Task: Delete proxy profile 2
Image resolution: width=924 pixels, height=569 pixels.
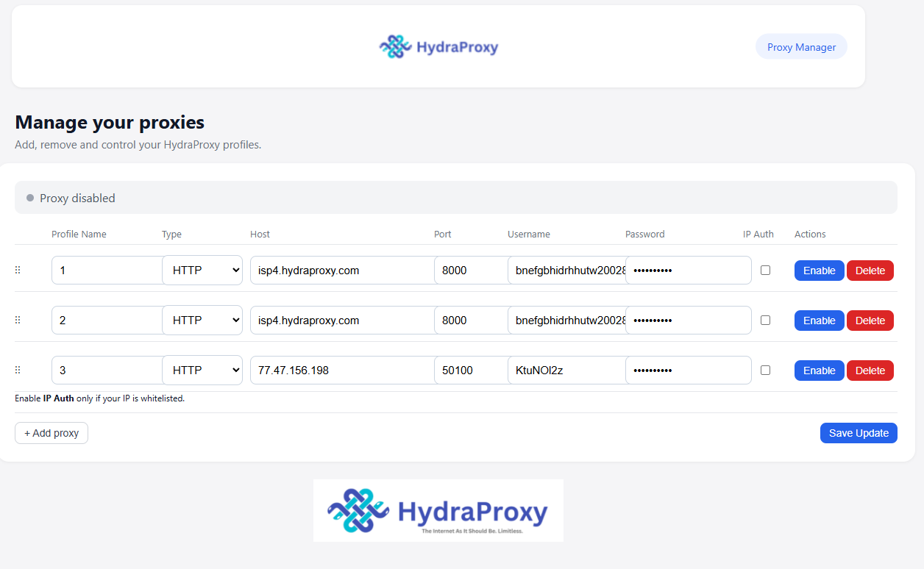Action: click(x=870, y=321)
